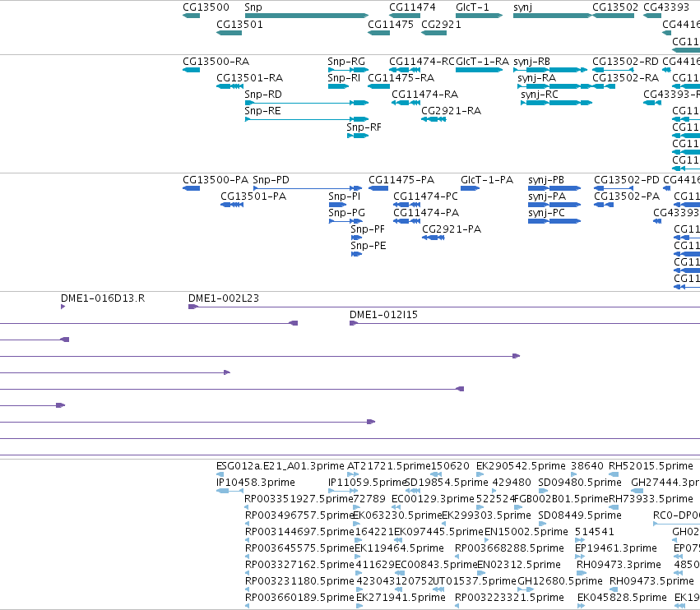The width and height of the screenshot is (700, 610).
Task: Open the CG11475-RA transcript
Action: click(x=379, y=86)
